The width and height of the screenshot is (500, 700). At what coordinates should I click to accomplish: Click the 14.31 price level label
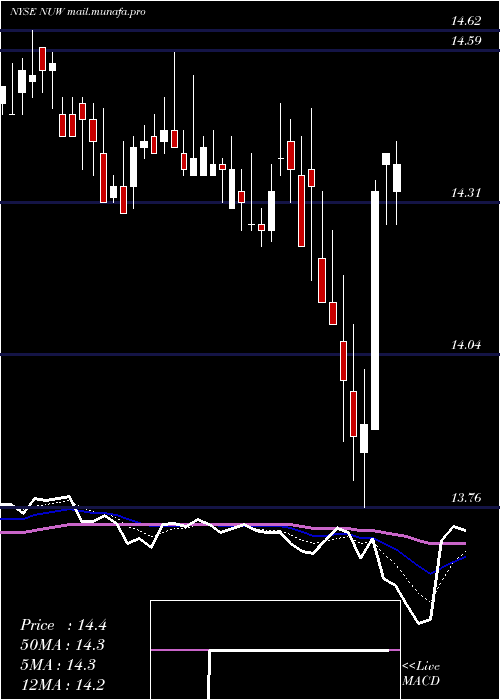(x=466, y=193)
